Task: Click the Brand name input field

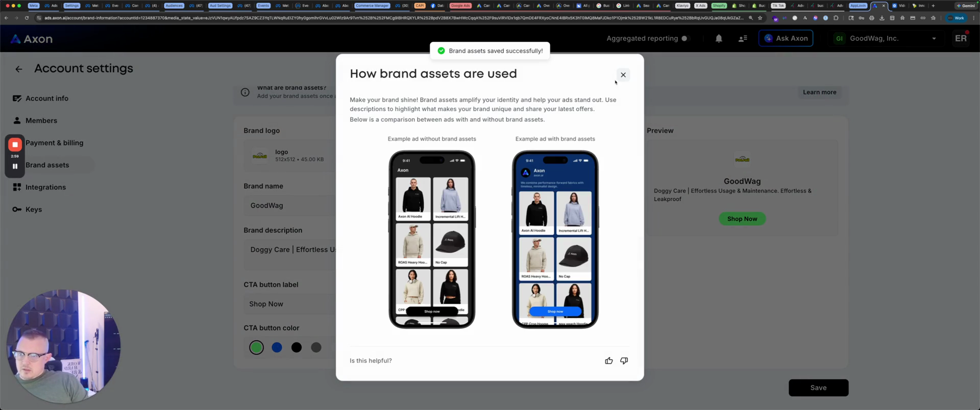Action: click(289, 206)
